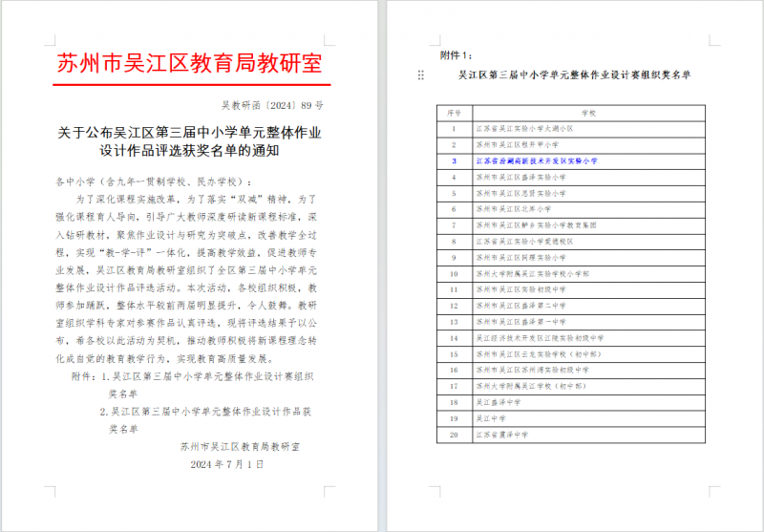Click attachment item 2 line 2.吴江区第三届中小学
This screenshot has width=764, height=532.
(205, 412)
